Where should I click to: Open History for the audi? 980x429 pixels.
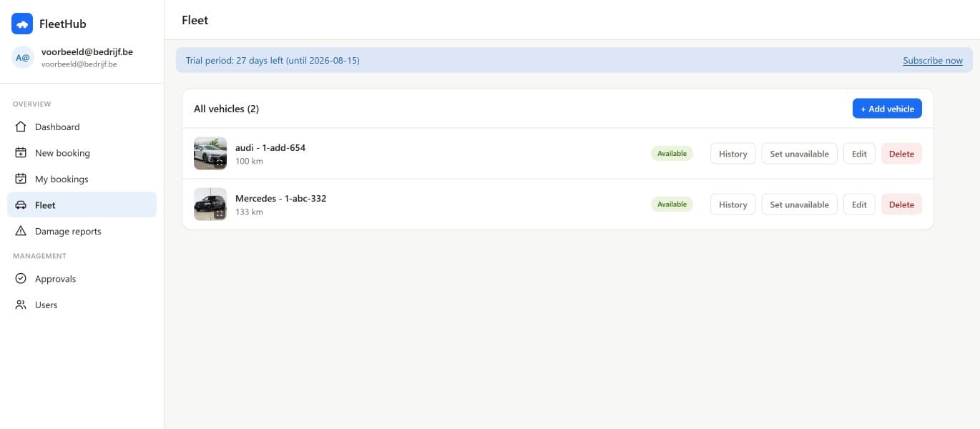coord(732,154)
